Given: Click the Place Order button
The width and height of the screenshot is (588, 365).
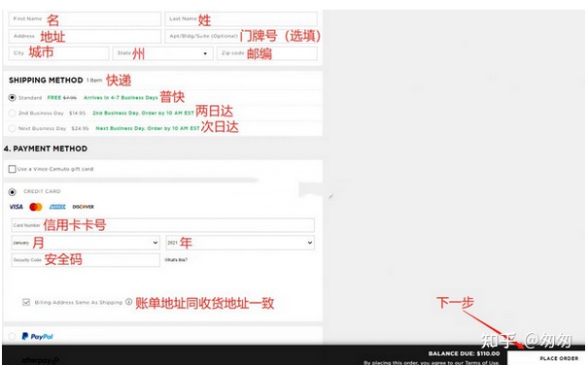Looking at the screenshot, I should tap(547, 358).
